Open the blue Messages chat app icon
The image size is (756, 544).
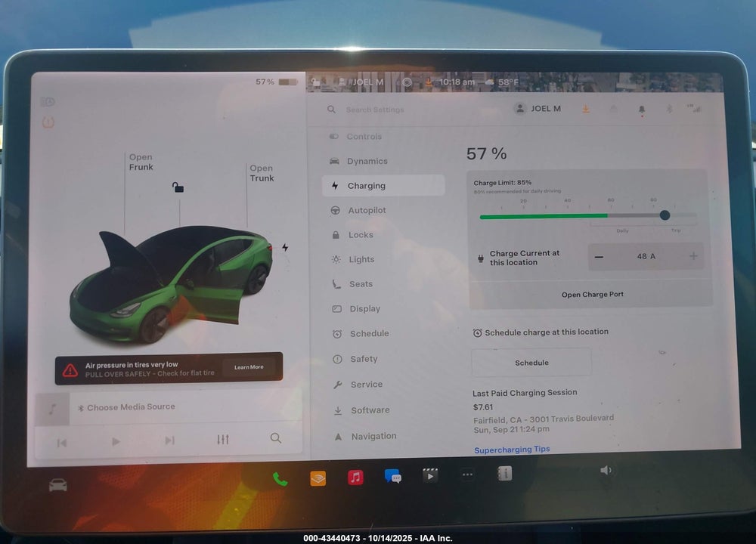[x=393, y=477]
